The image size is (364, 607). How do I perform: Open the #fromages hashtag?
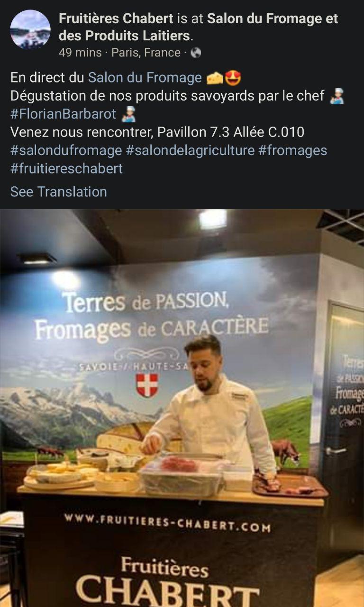coord(292,150)
